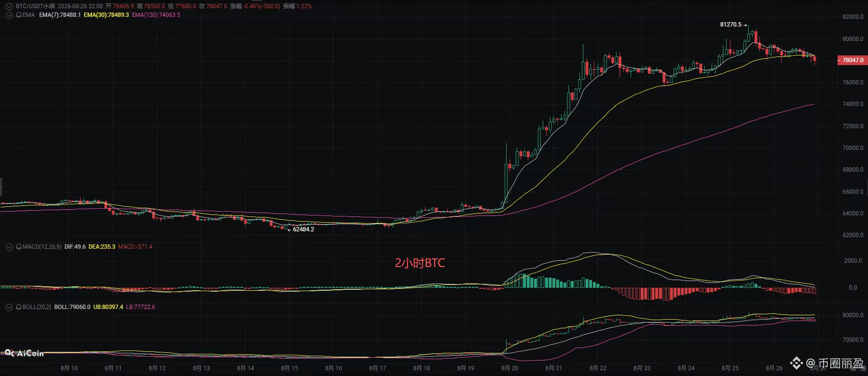868x376 pixels.
Task: Click the red MACD:-371.4 legend value
Action: pyautogui.click(x=135, y=247)
